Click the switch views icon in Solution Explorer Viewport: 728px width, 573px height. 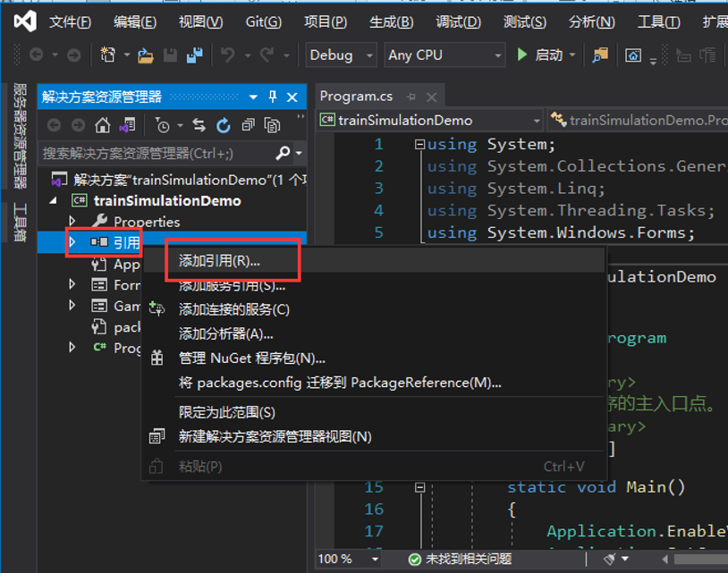[127, 125]
